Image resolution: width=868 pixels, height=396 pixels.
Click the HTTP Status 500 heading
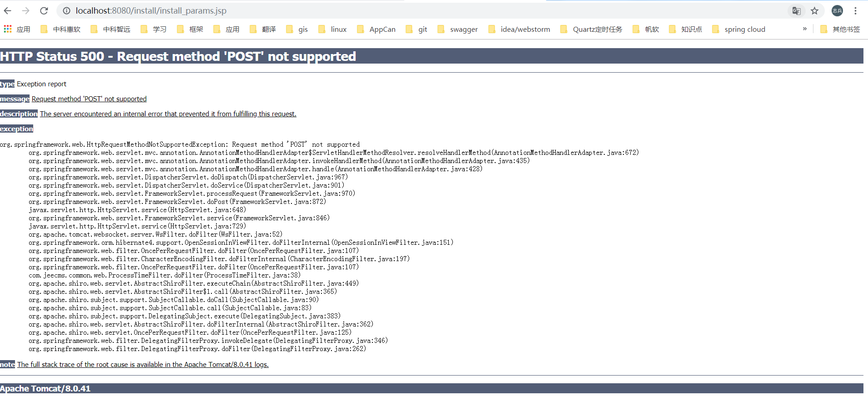pyautogui.click(x=178, y=56)
